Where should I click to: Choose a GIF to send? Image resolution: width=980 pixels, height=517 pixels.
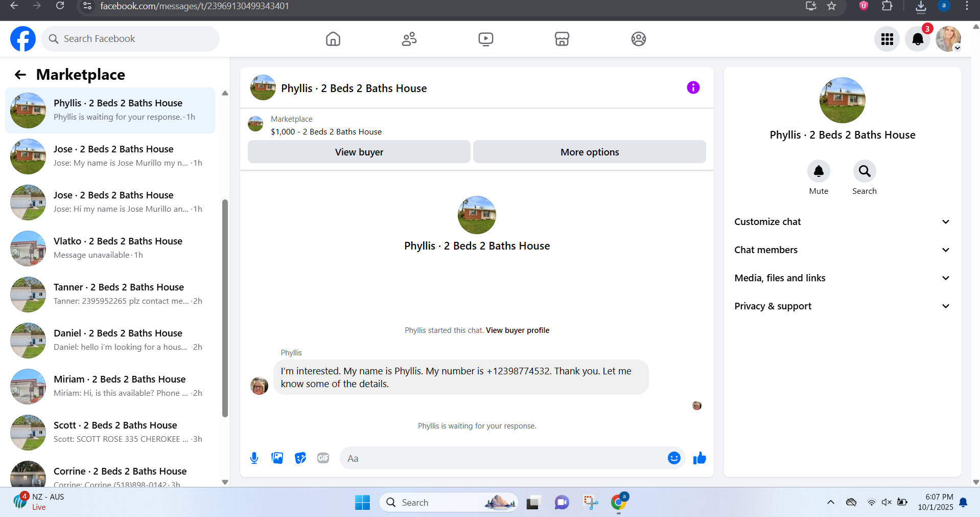pyautogui.click(x=323, y=458)
